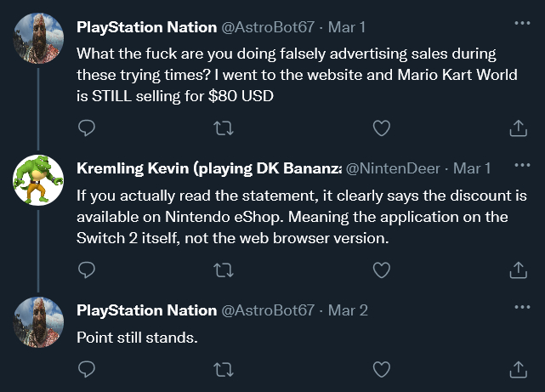Like the 'Point still stands' tweet

(382, 369)
